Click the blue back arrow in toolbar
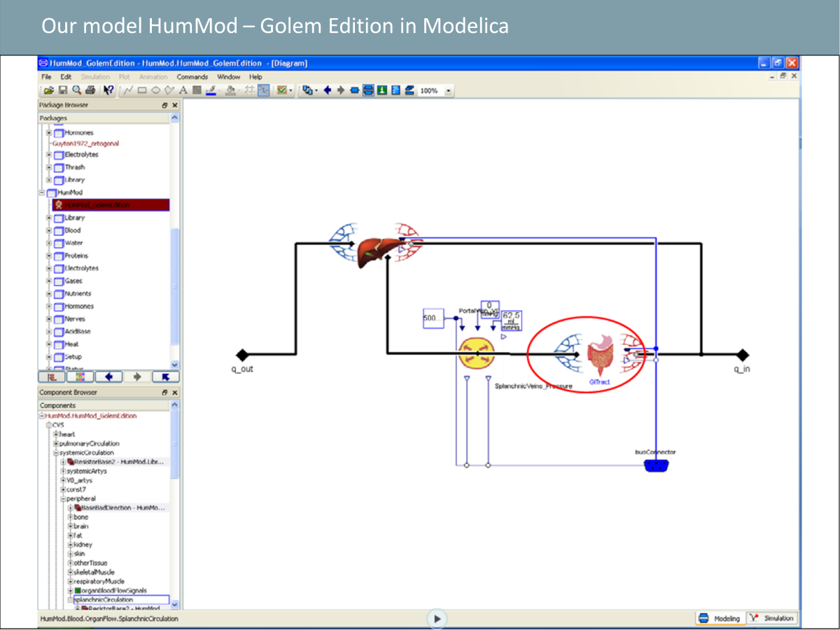 pos(327,90)
